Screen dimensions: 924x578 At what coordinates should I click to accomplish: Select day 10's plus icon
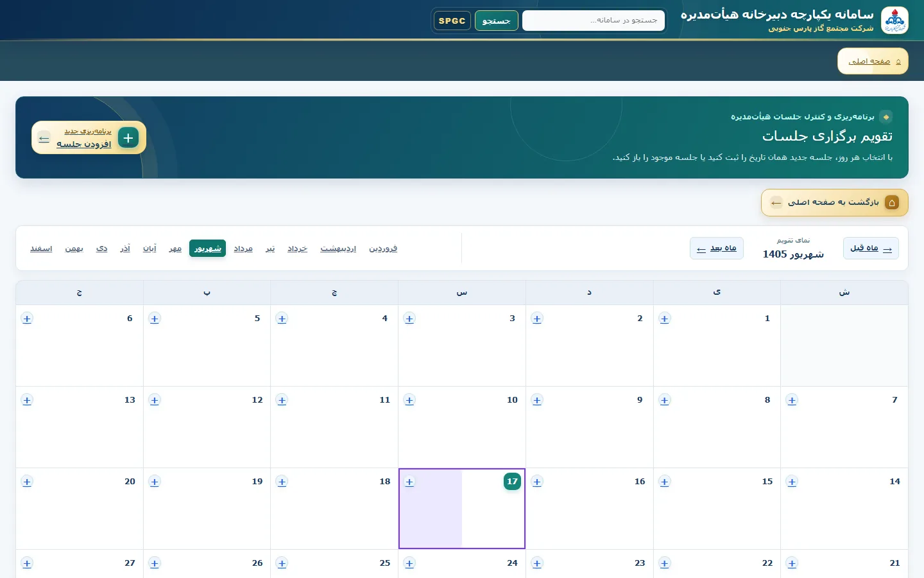pyautogui.click(x=409, y=400)
